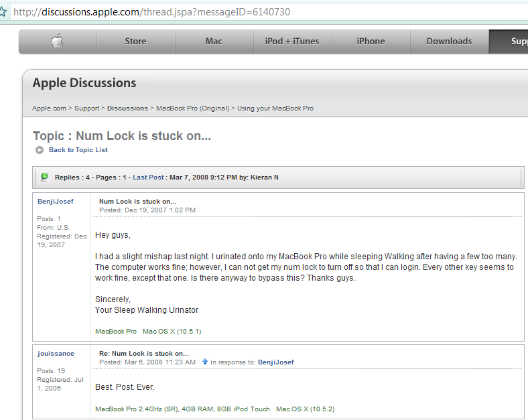Open the iPod + iTunes tab

(292, 42)
